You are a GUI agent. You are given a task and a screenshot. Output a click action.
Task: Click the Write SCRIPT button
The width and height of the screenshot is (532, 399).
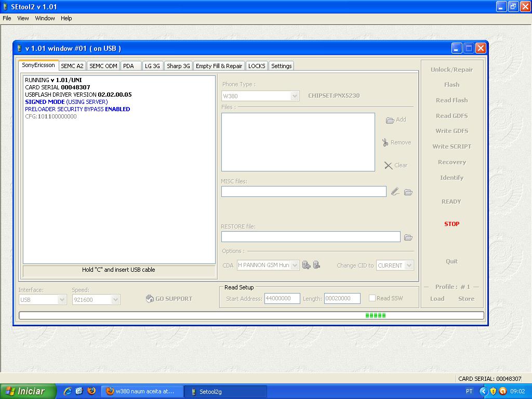[x=451, y=147]
